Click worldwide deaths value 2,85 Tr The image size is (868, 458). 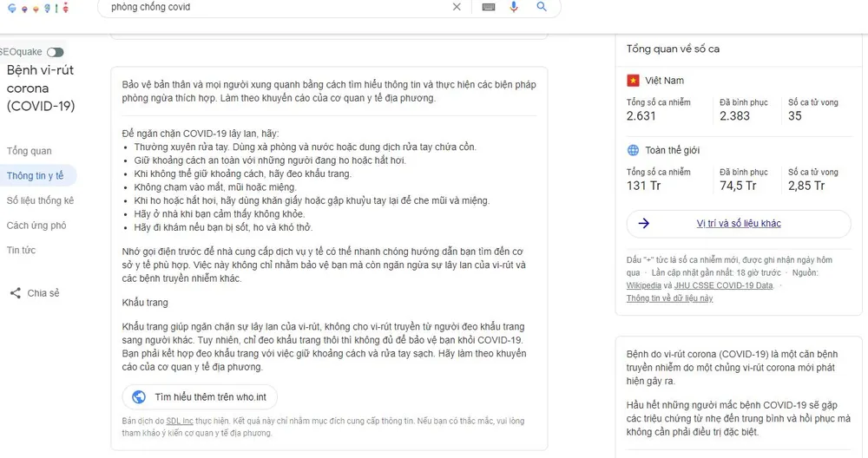click(x=806, y=186)
